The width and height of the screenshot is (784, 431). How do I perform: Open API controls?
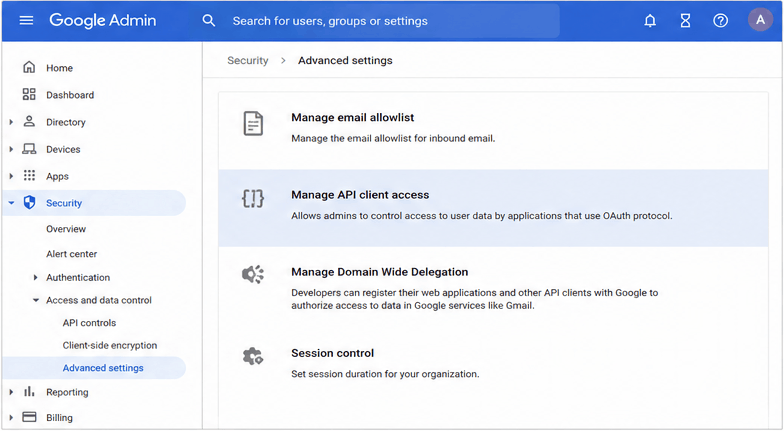tap(89, 322)
